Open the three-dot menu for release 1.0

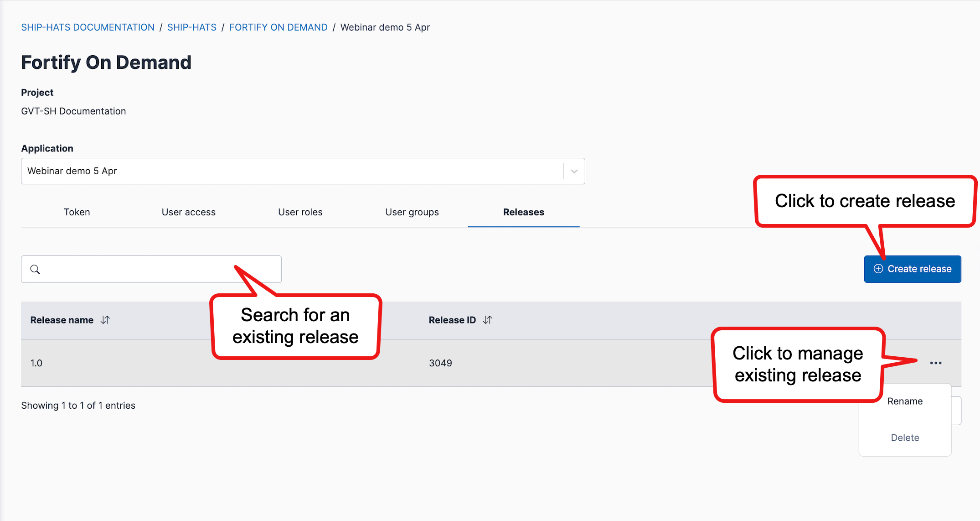936,363
